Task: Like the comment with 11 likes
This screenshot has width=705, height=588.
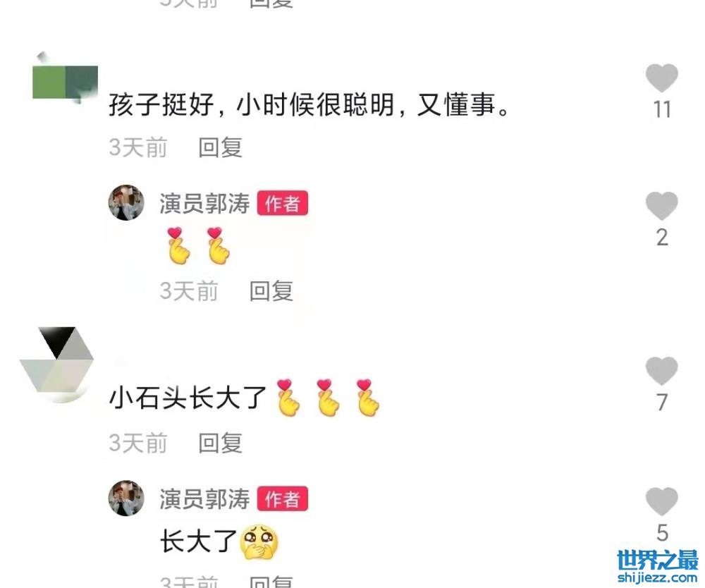Action: 662,78
